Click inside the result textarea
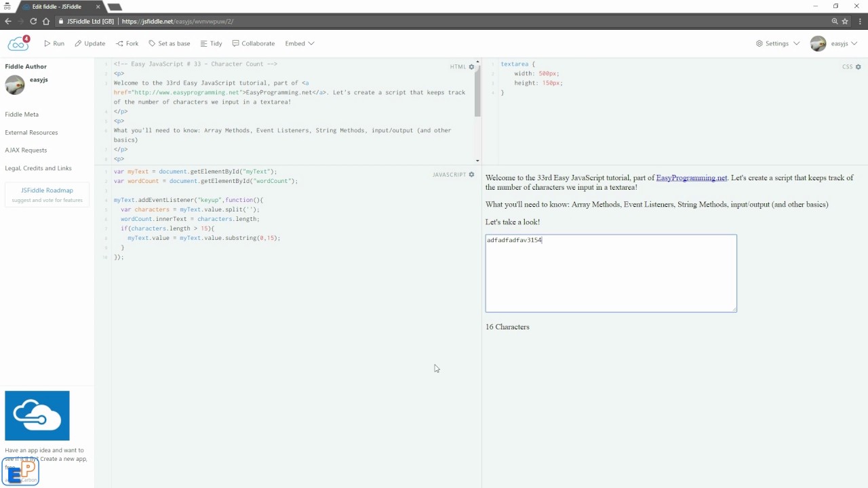This screenshot has width=868, height=488. point(611,273)
